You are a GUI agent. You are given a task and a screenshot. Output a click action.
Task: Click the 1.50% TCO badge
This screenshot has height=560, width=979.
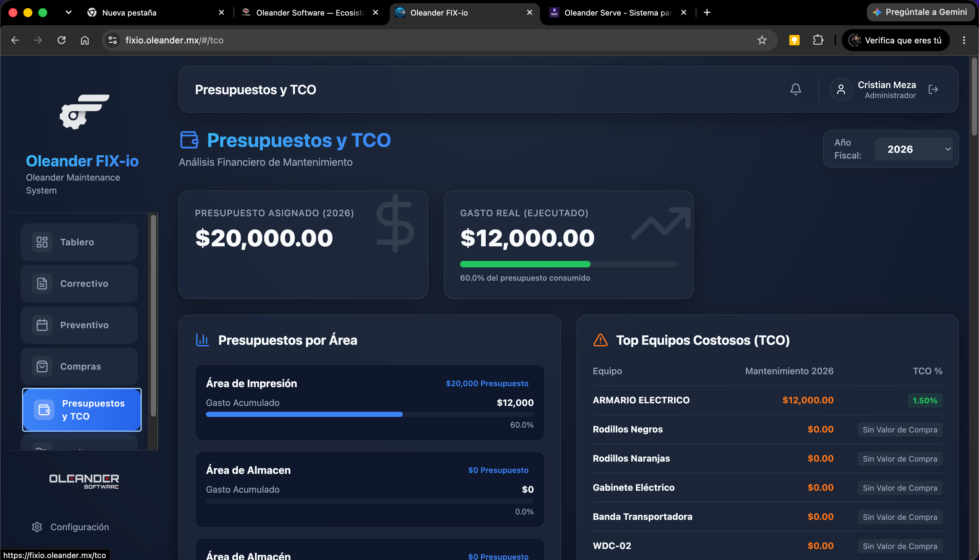(x=925, y=400)
